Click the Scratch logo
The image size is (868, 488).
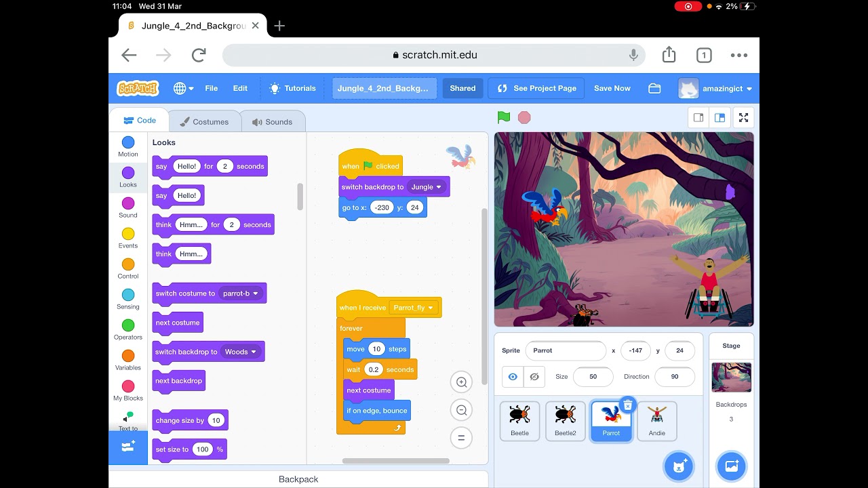coord(138,88)
